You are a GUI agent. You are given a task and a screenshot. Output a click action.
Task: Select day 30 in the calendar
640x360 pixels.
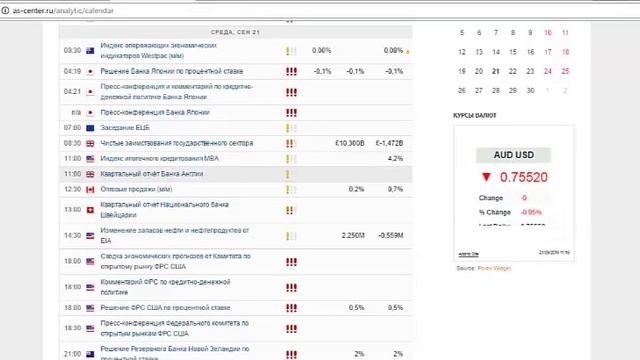coord(530,91)
